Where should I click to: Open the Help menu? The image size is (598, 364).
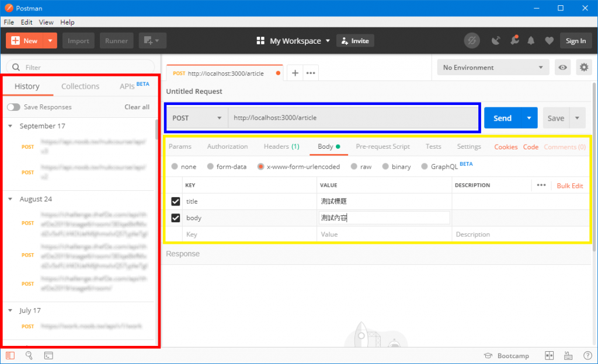pos(67,22)
